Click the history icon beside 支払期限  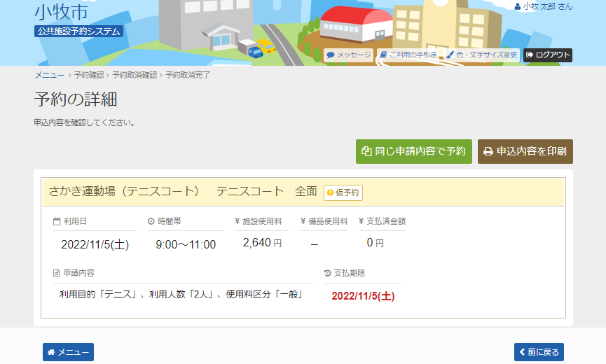tap(327, 273)
